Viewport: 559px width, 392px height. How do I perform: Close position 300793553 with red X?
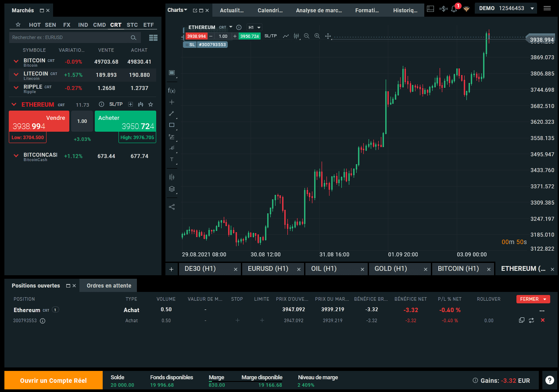tap(543, 320)
